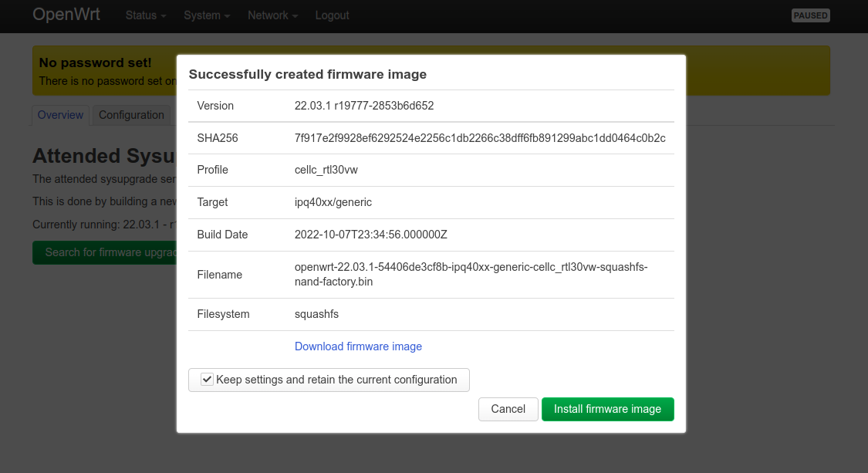This screenshot has width=868, height=473.
Task: Open the Network menu
Action: coord(272,15)
